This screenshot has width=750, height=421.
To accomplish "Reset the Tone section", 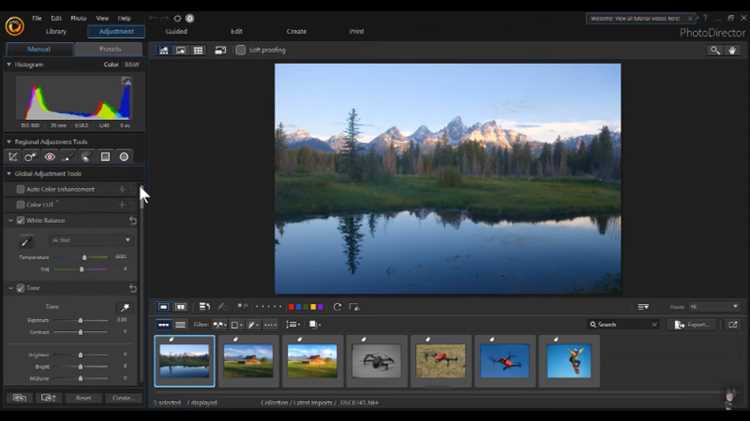I will pyautogui.click(x=132, y=288).
